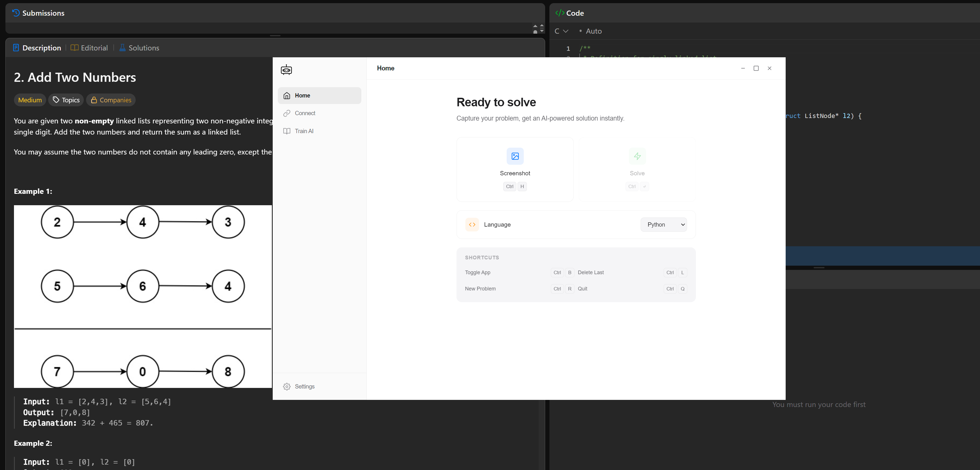The image size is (980, 470).
Task: Click the Solve lightning bolt icon
Action: pos(637,156)
